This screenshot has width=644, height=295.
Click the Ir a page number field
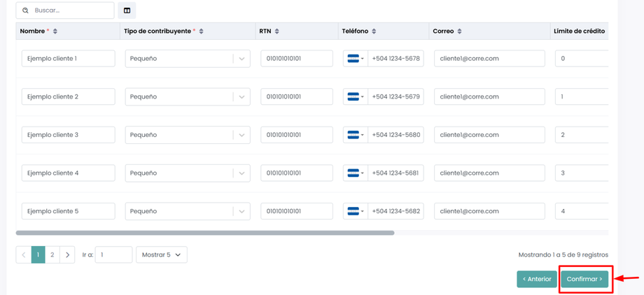[113, 255]
